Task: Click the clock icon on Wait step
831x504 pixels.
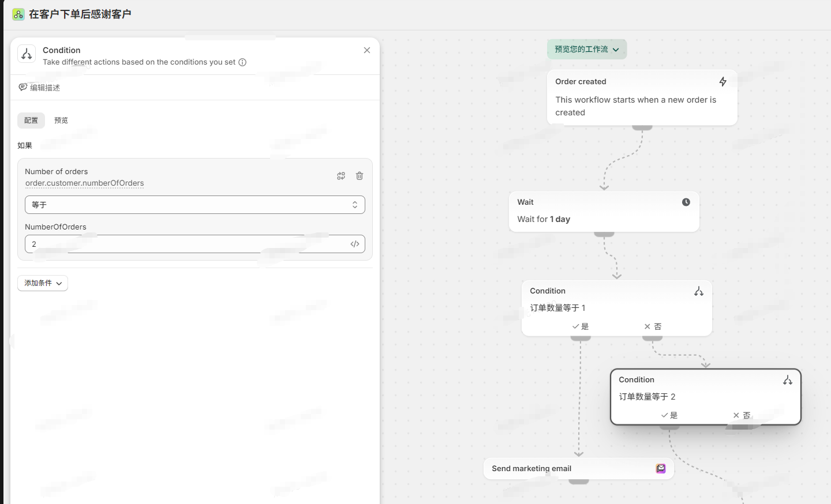Action: click(x=686, y=202)
